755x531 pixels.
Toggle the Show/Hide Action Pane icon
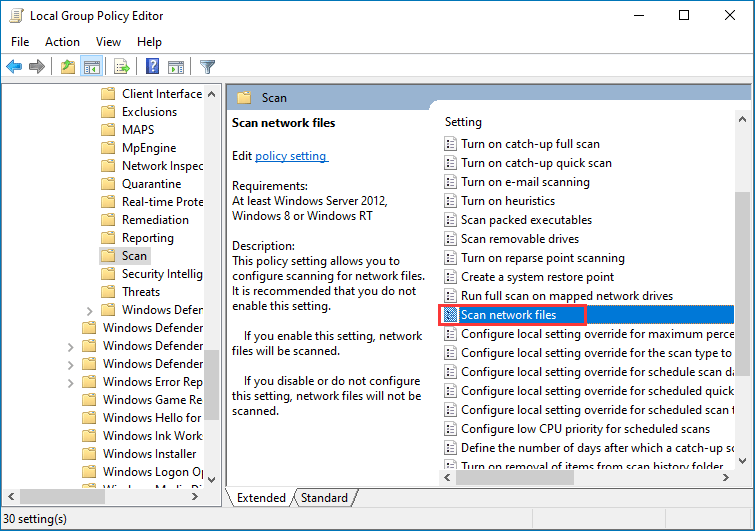(x=177, y=67)
